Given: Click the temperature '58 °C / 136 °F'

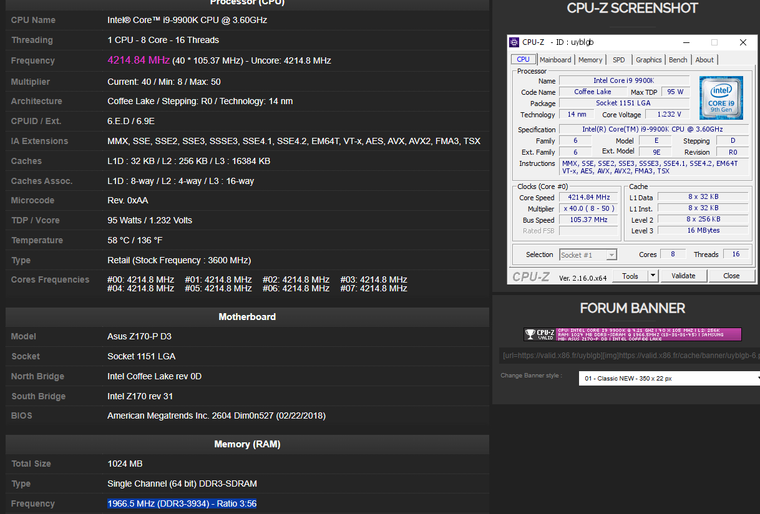Looking at the screenshot, I should (135, 241).
